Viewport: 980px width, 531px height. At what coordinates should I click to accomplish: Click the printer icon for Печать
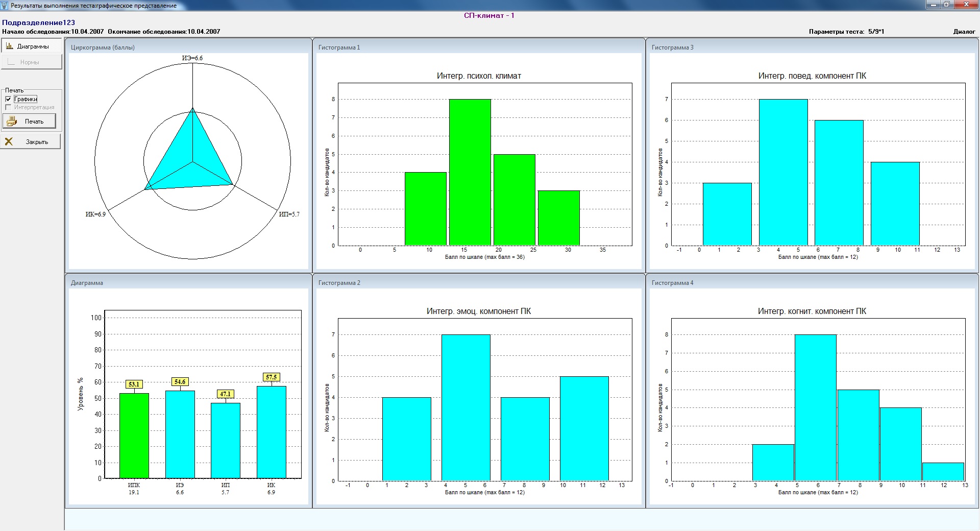point(12,122)
